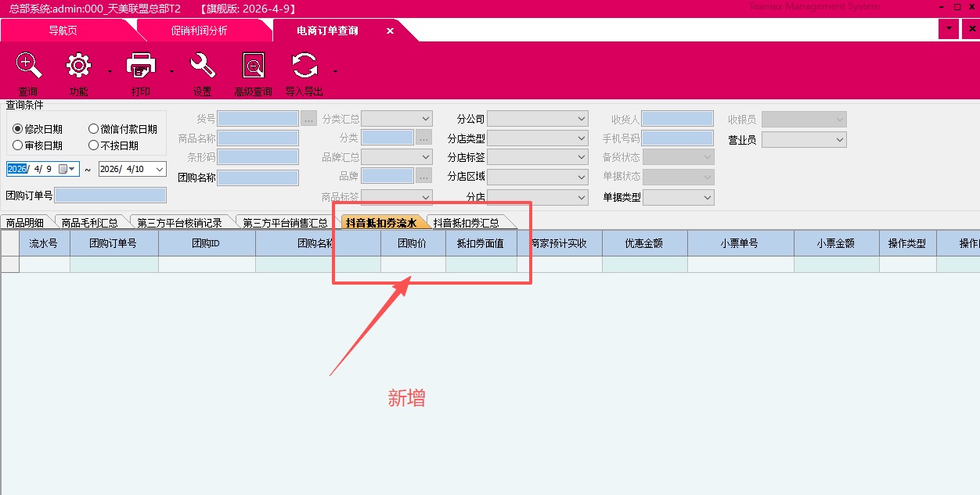Open the 单据类型 dropdown list
The width and height of the screenshot is (980, 495).
708,198
